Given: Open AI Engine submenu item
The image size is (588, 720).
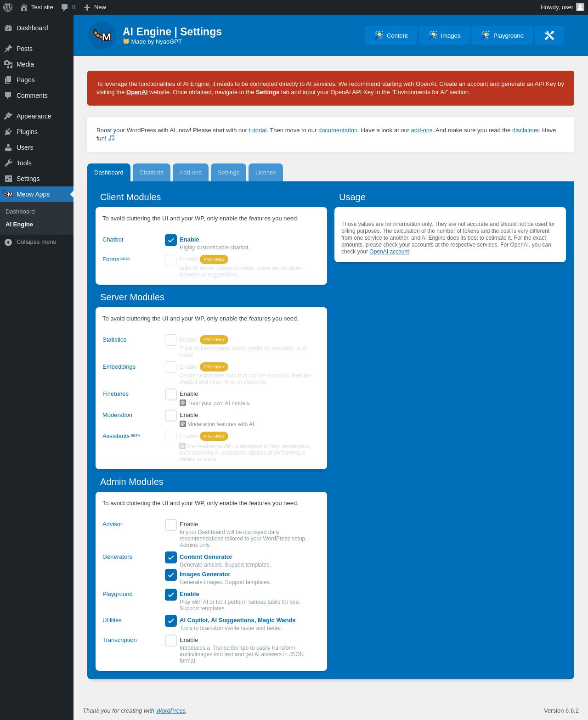Looking at the screenshot, I should (19, 225).
